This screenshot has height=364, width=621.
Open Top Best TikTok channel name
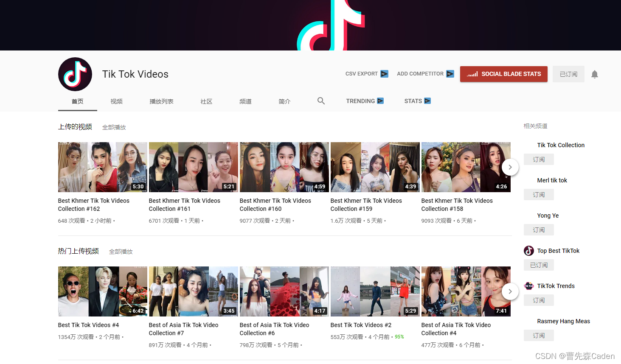tap(558, 251)
